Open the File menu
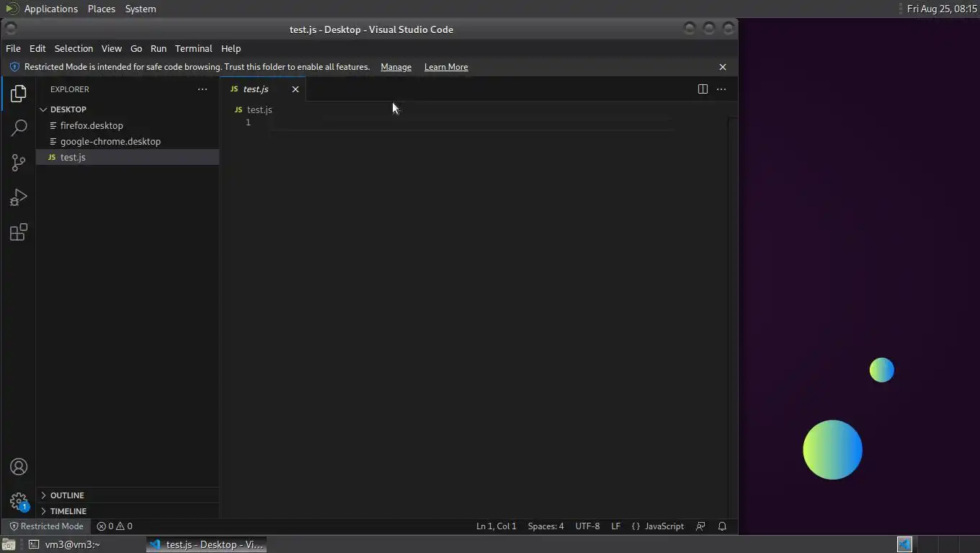The image size is (980, 553). pyautogui.click(x=13, y=48)
